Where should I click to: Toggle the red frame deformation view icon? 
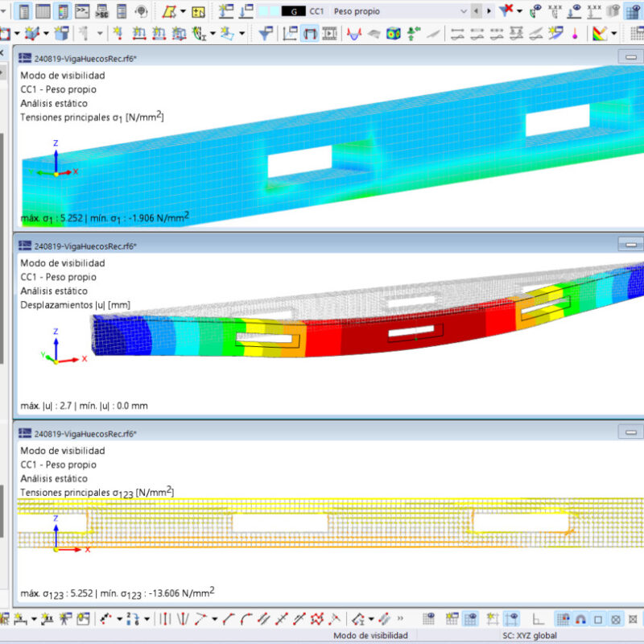(310, 33)
